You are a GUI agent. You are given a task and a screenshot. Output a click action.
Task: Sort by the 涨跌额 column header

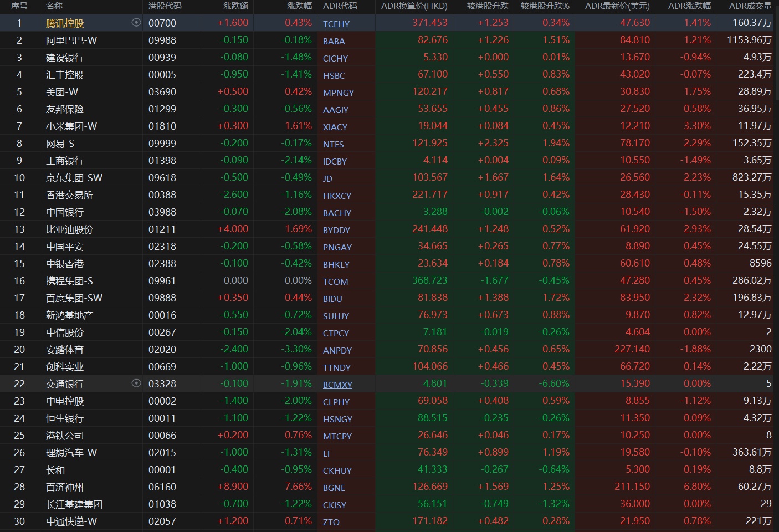click(235, 6)
